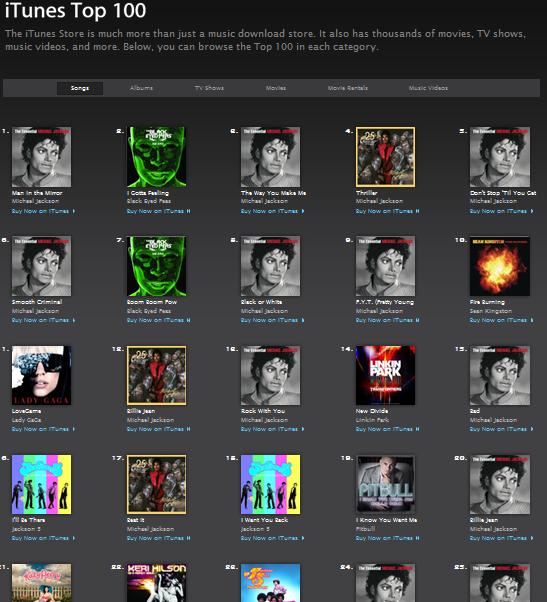Select the Black or White album thumbnail
Image resolution: width=547 pixels, height=602 pixels.
coord(271,266)
